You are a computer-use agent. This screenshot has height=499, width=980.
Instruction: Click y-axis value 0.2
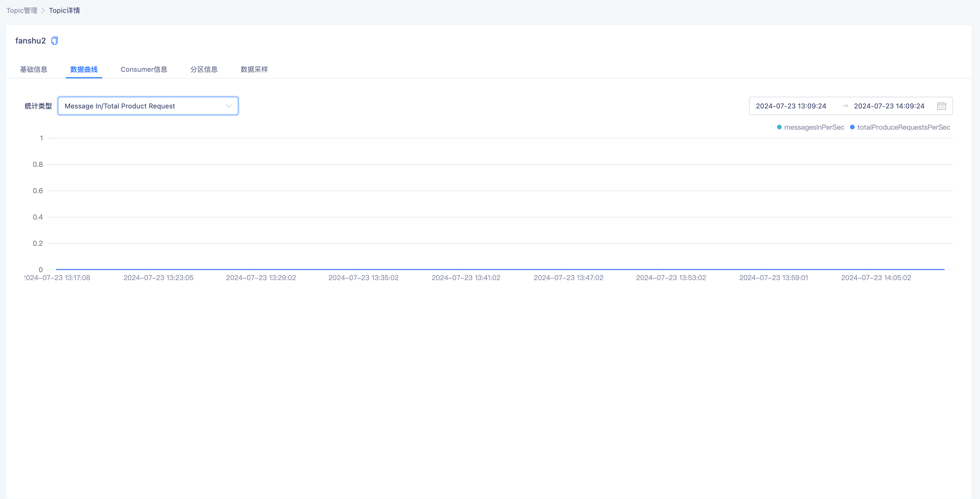pyautogui.click(x=38, y=243)
